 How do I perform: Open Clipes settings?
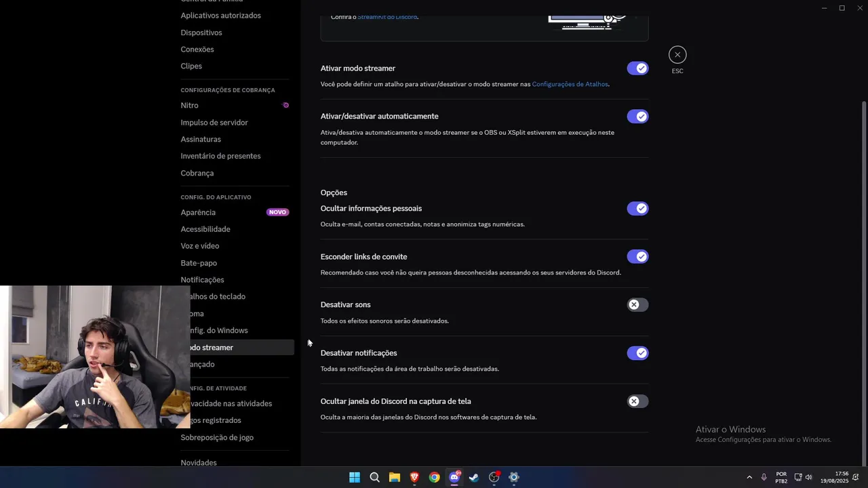[191, 66]
